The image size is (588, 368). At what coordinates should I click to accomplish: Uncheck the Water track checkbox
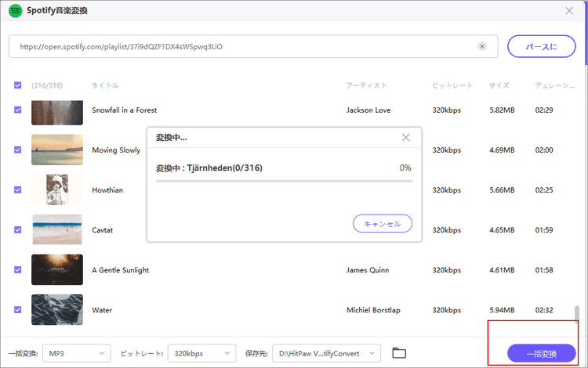click(x=17, y=309)
